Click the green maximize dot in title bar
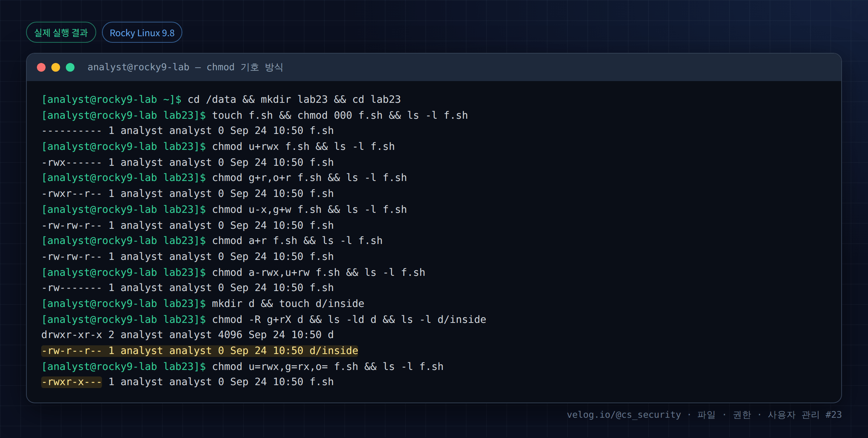Image resolution: width=868 pixels, height=438 pixels. point(70,67)
